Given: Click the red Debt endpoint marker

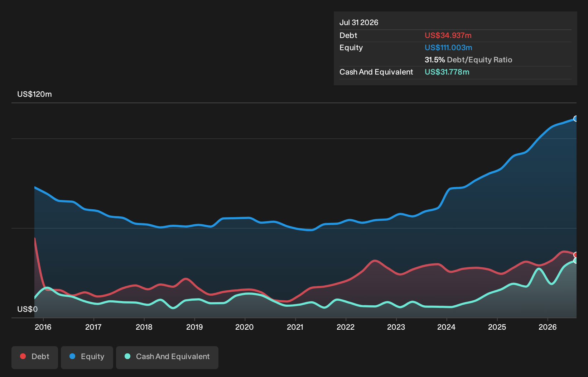Looking at the screenshot, I should click(x=576, y=255).
